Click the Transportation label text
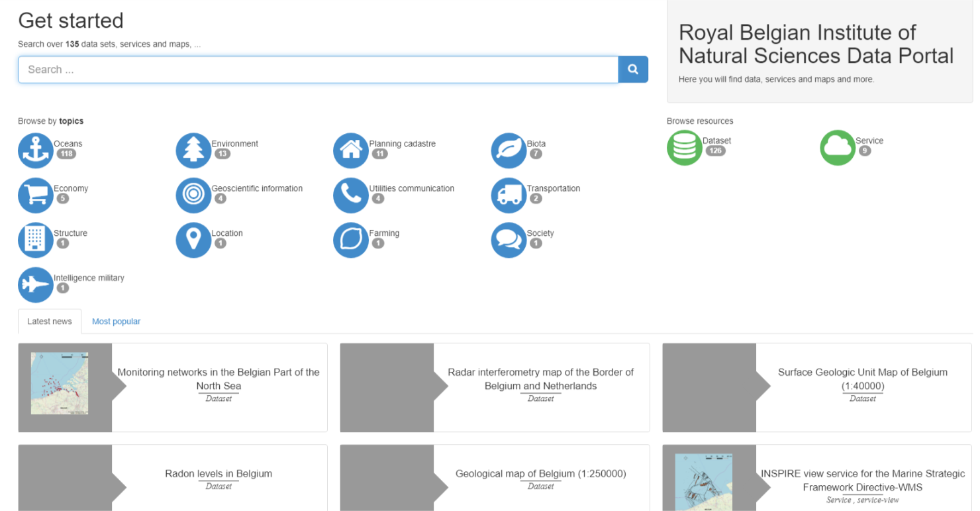This screenshot has height=511, width=980. click(x=554, y=189)
